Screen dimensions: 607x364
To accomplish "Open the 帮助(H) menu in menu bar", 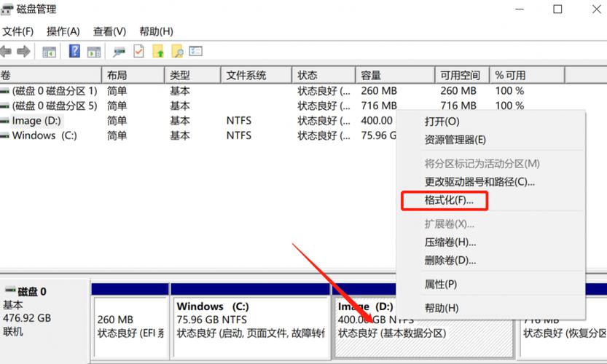I will click(x=156, y=31).
